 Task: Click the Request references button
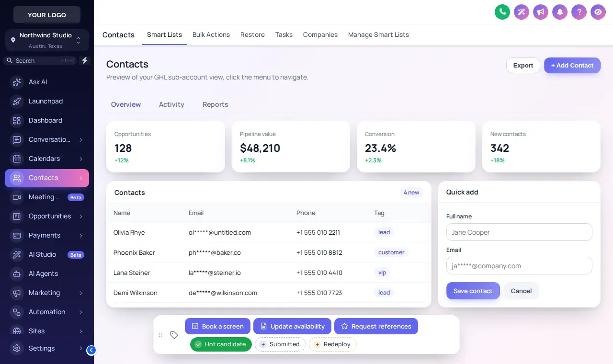[376, 326]
